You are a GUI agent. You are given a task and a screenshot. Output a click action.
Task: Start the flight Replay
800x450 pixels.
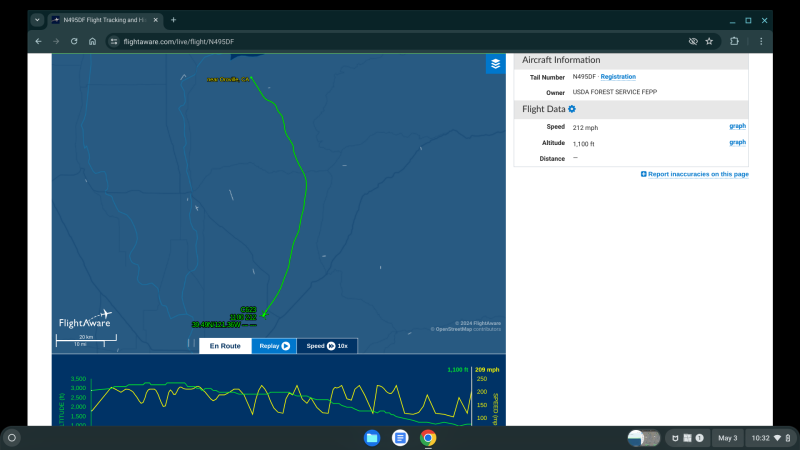point(274,346)
